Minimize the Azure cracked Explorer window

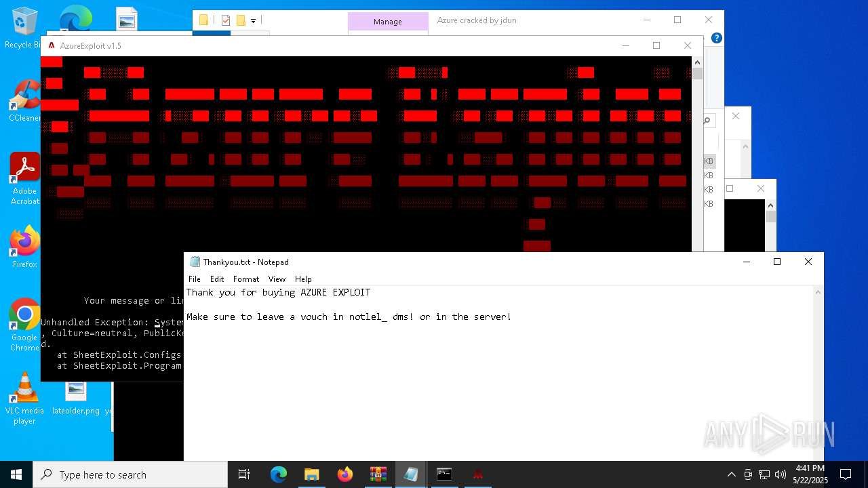coord(646,20)
